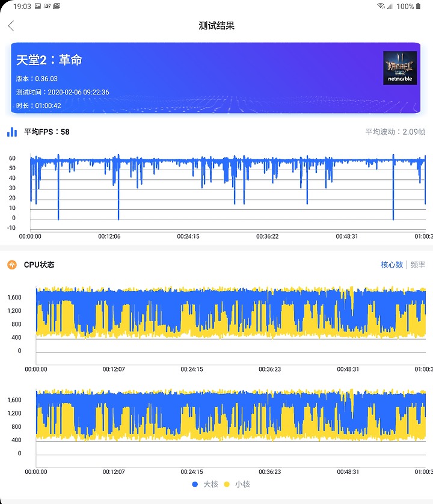The image size is (433, 504).
Task: Tap the mail notification icon in status bar
Action: (57, 6)
